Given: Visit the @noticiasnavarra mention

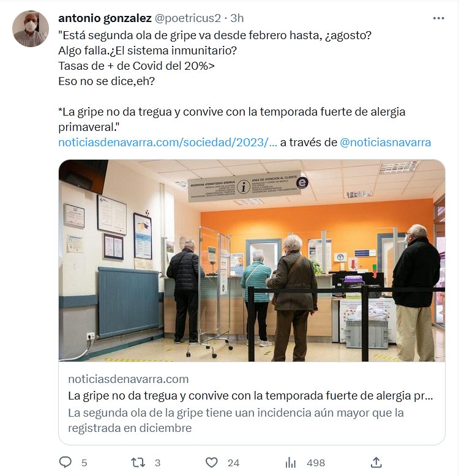Looking at the screenshot, I should (386, 142).
